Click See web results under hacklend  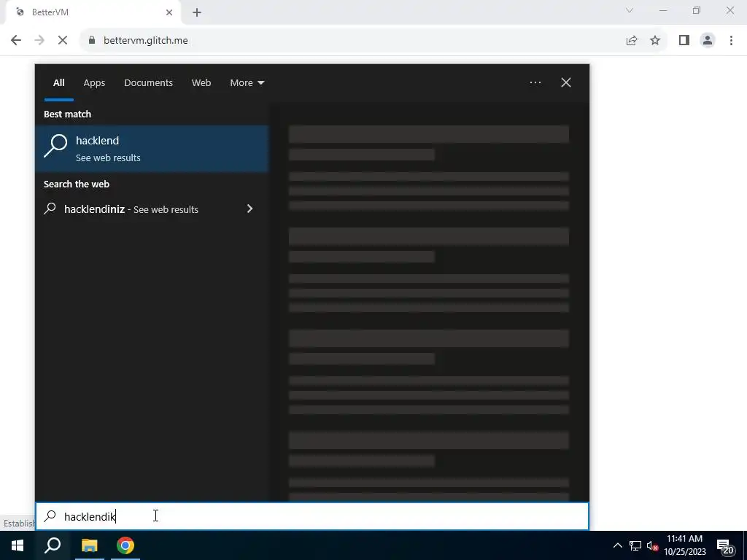pos(108,158)
